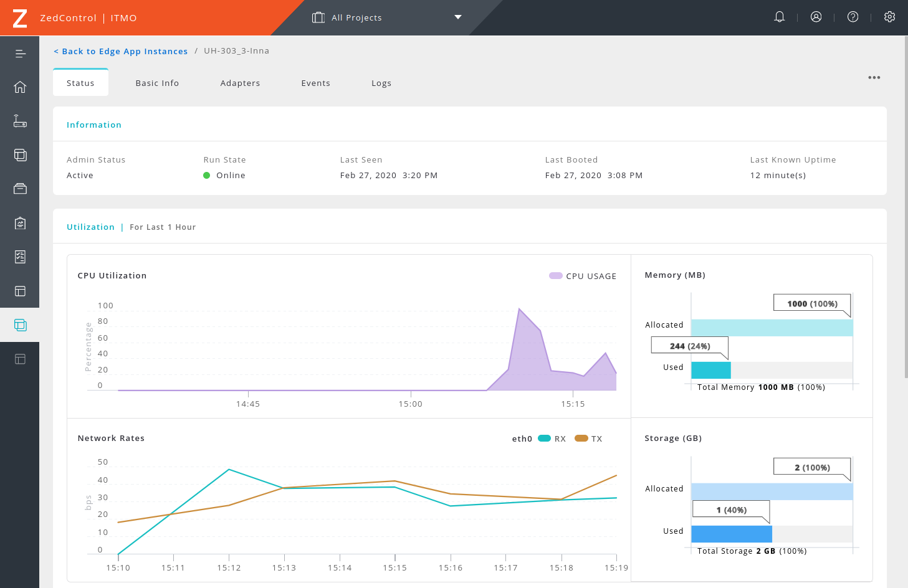Open the checklist icon in the sidebar
Screen dimensions: 908x588
[20, 257]
